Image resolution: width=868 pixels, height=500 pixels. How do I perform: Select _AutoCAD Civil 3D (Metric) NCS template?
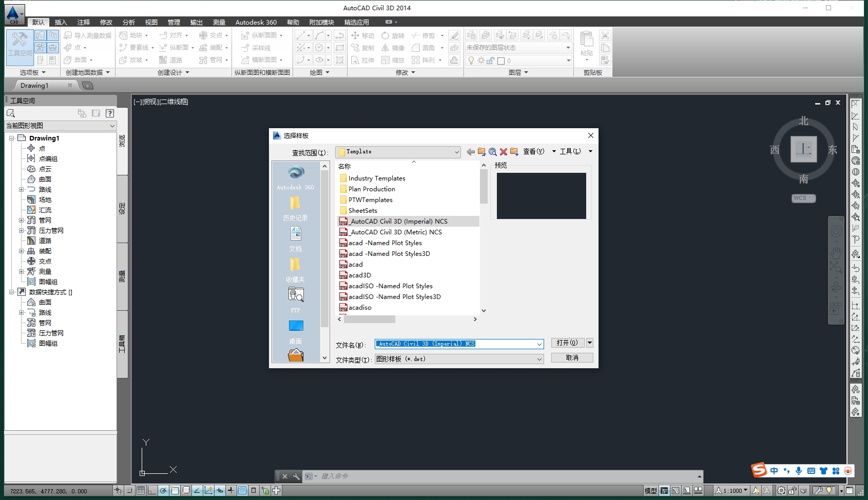point(395,232)
